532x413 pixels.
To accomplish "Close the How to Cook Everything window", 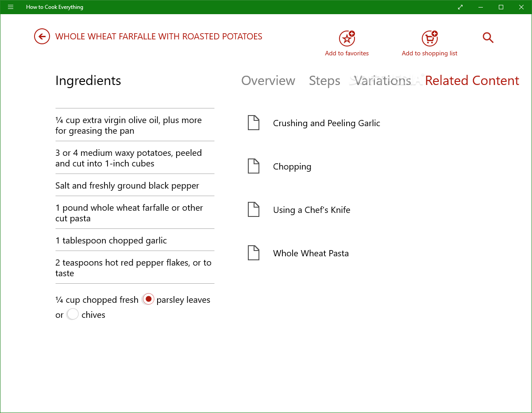I will 521,7.
